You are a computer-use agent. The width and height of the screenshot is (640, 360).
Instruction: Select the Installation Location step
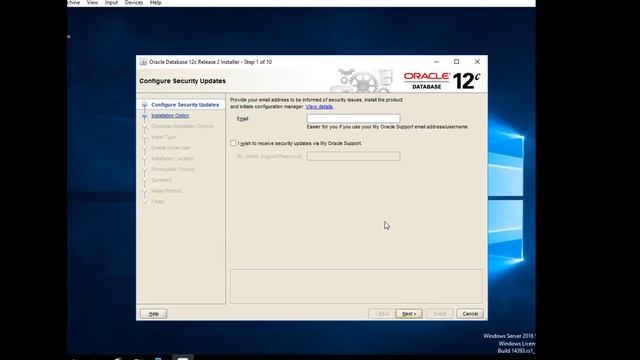coord(172,158)
